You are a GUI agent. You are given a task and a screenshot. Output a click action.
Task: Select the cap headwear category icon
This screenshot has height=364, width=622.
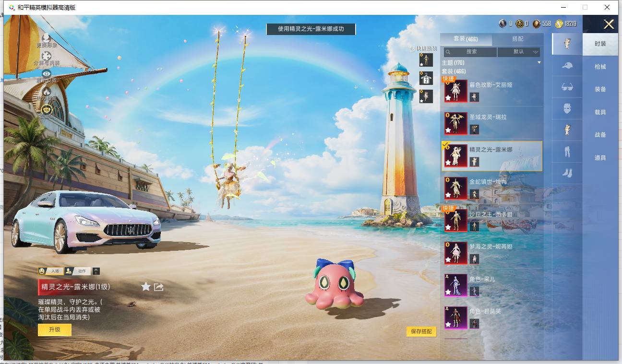click(567, 65)
